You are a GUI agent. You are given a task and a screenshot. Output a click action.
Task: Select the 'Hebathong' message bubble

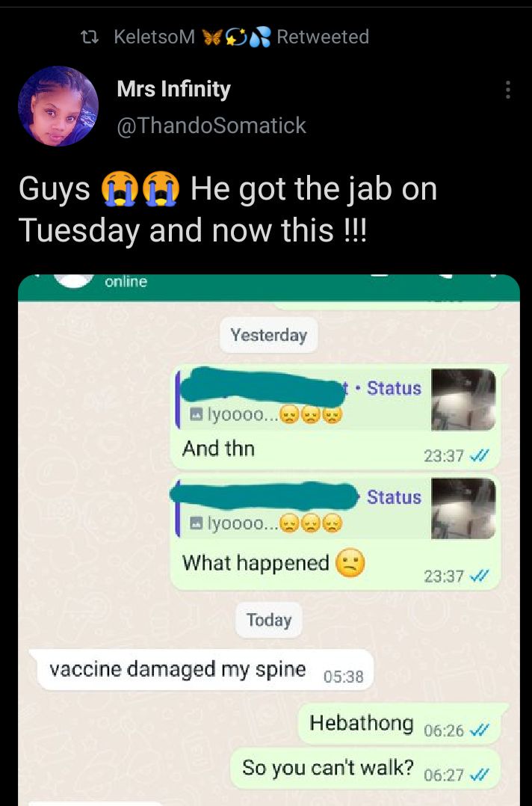(399, 724)
